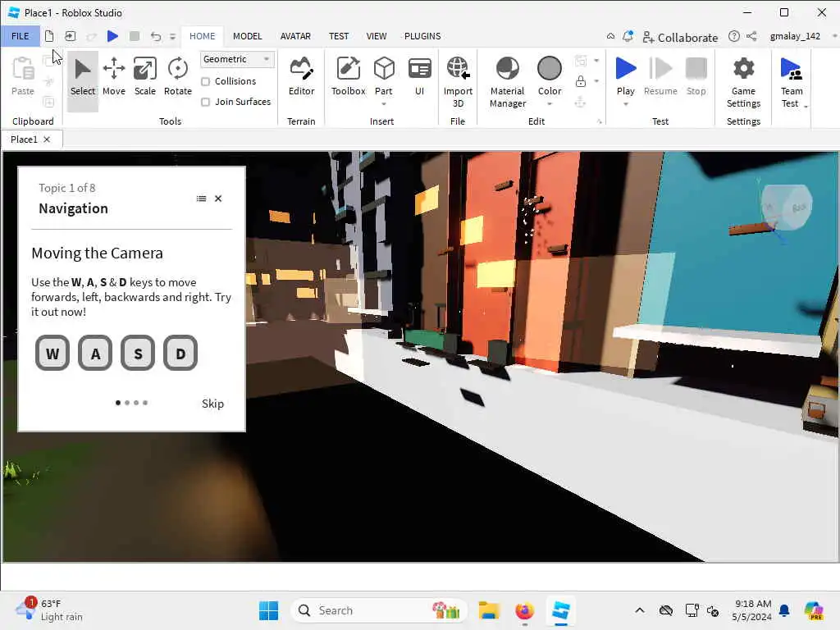Switch to the PLUGINS tab
The image size is (840, 630).
[422, 36]
